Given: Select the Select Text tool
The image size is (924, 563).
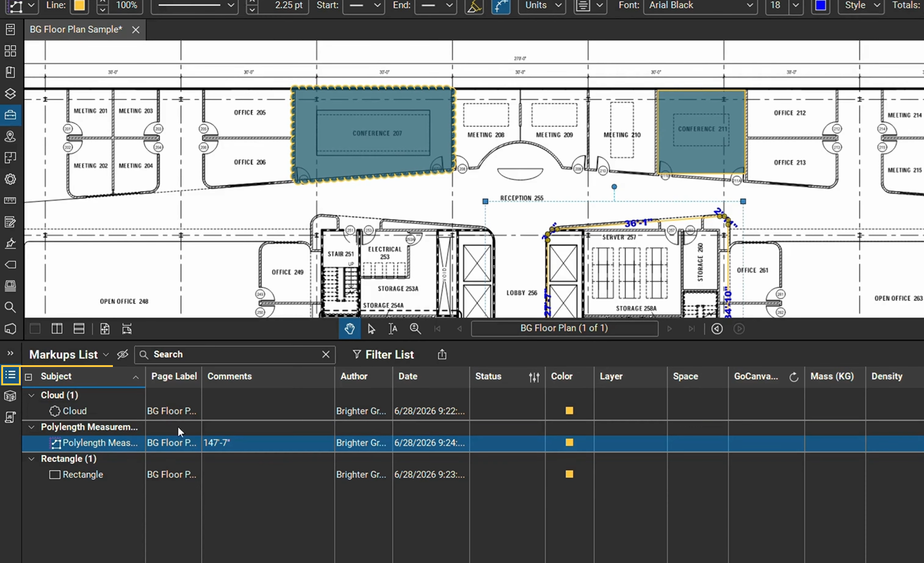Looking at the screenshot, I should [393, 329].
